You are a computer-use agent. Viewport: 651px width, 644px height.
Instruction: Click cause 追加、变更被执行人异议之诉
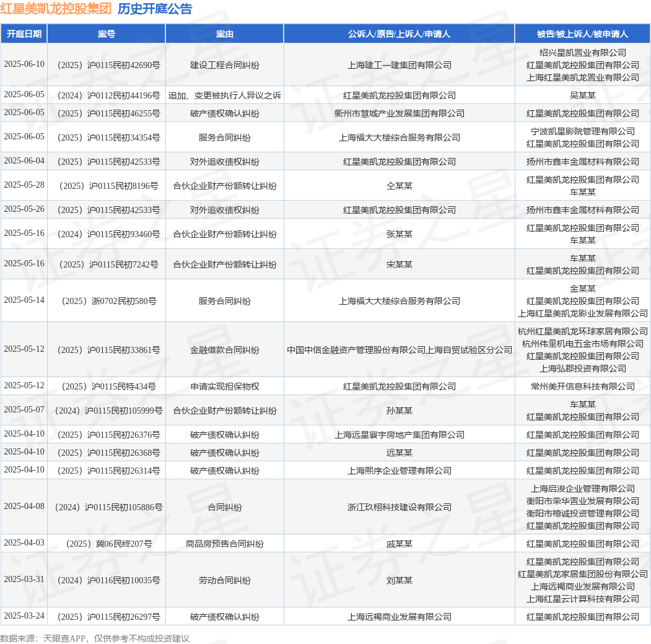tap(225, 95)
